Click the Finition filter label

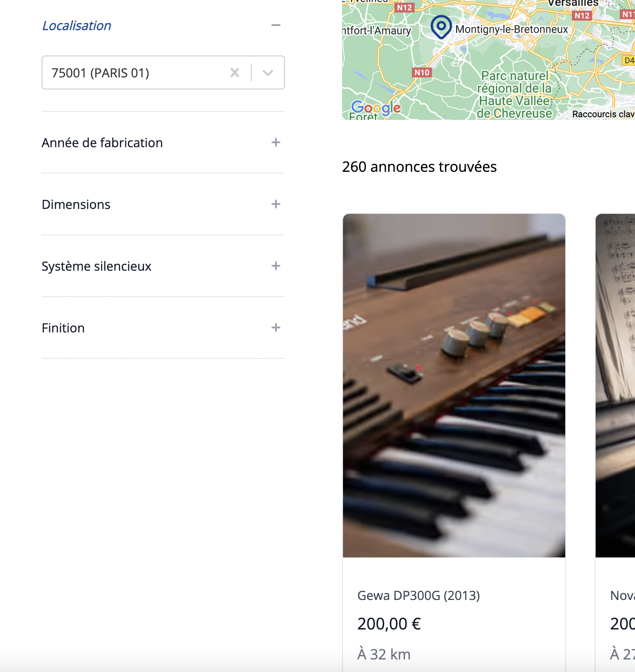click(x=63, y=328)
